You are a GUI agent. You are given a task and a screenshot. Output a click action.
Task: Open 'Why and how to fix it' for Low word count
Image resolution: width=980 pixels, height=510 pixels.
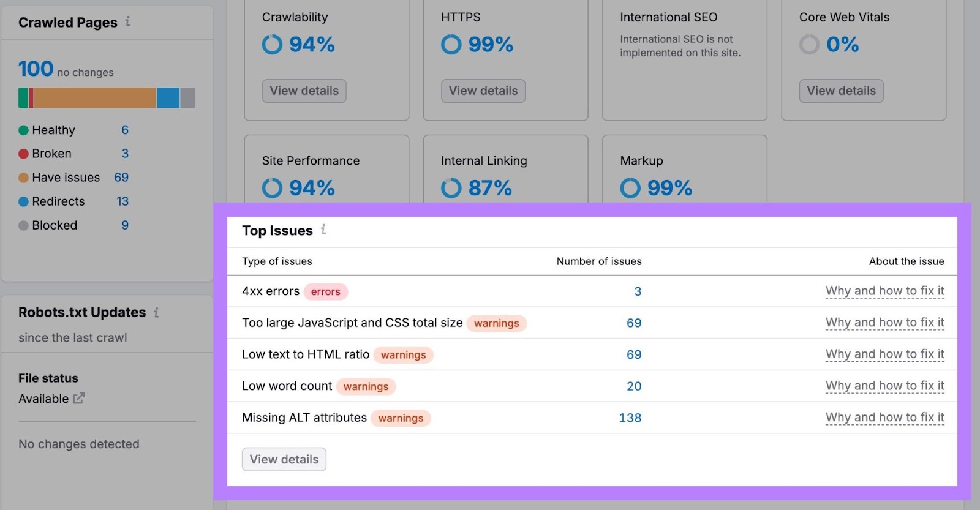click(x=884, y=386)
